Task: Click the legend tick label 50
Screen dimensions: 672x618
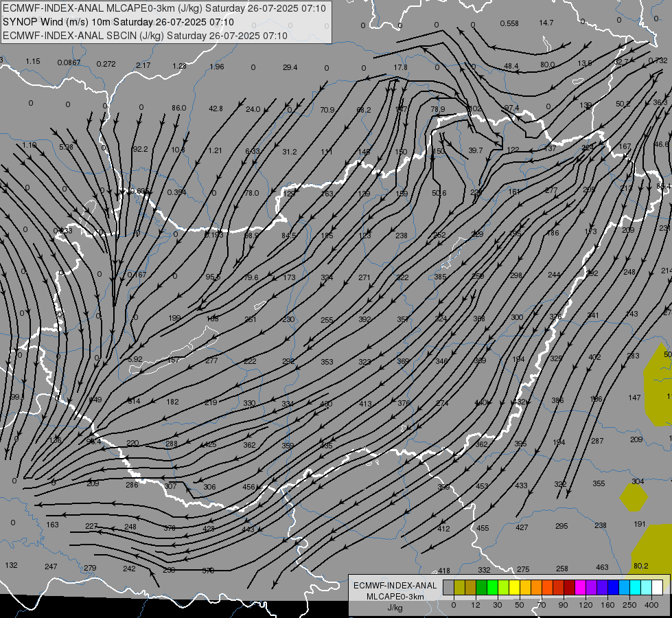Action: (x=520, y=605)
